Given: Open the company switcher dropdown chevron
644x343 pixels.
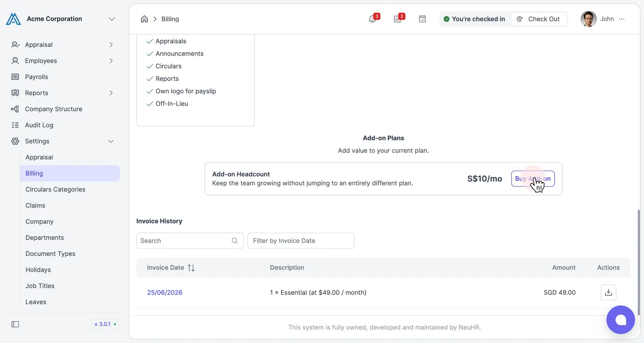Looking at the screenshot, I should (x=112, y=19).
